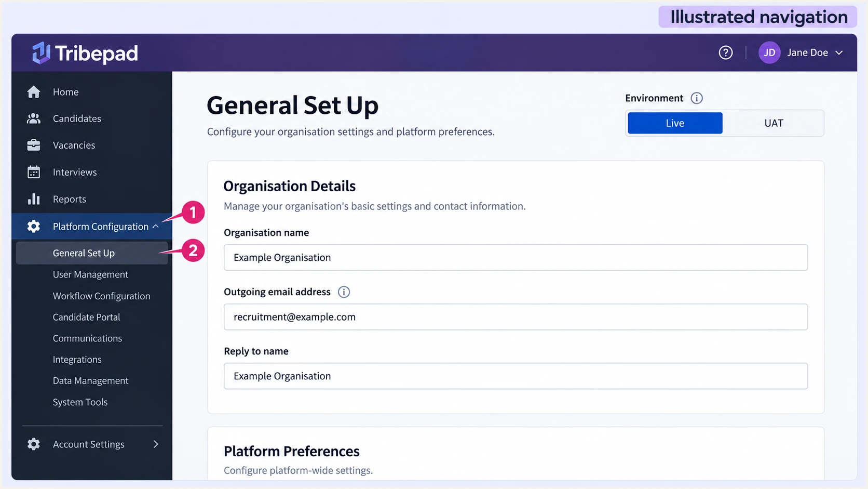Open General Set Up submenu item

pos(92,253)
